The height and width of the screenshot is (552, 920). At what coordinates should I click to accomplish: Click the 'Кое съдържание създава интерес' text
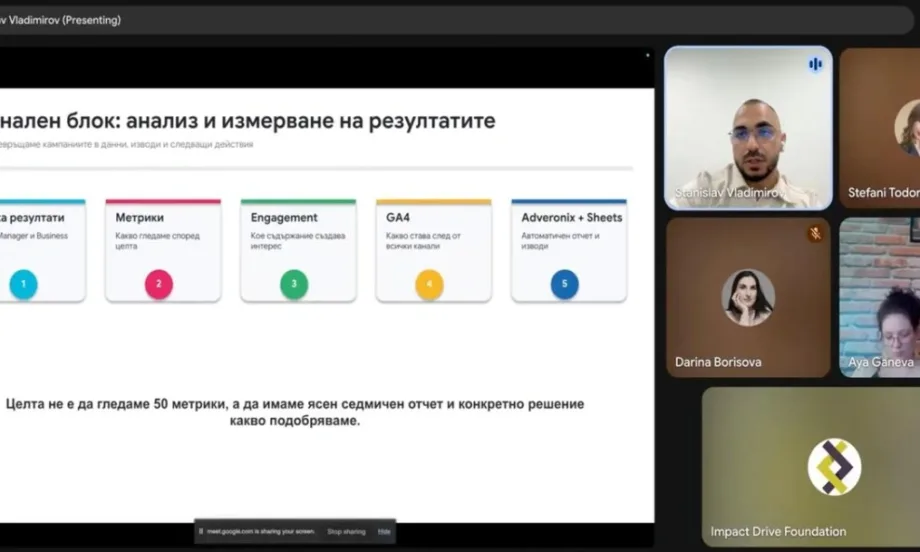[x=297, y=241]
